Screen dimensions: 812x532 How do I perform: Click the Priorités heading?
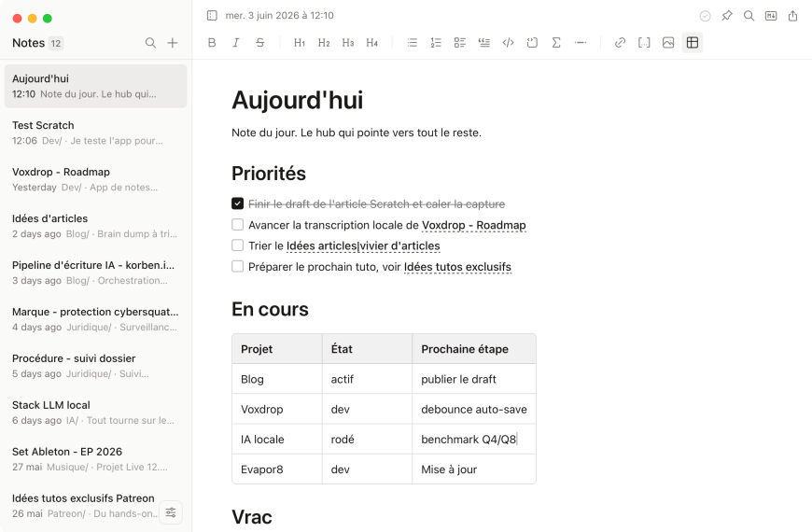269,174
